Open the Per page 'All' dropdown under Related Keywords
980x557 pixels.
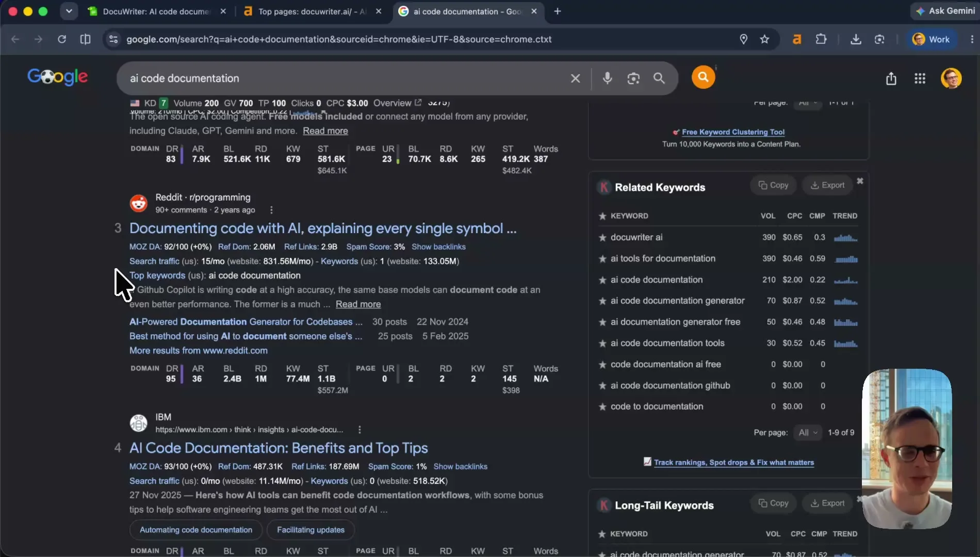[x=808, y=432]
